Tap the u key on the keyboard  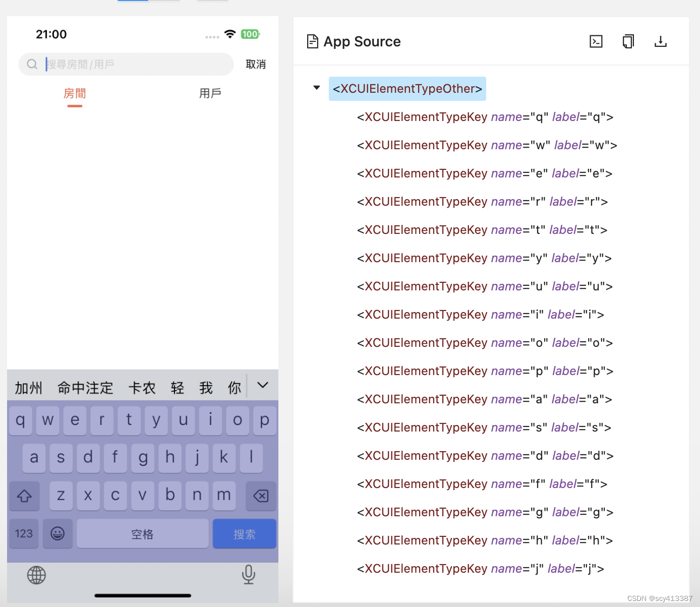point(184,420)
